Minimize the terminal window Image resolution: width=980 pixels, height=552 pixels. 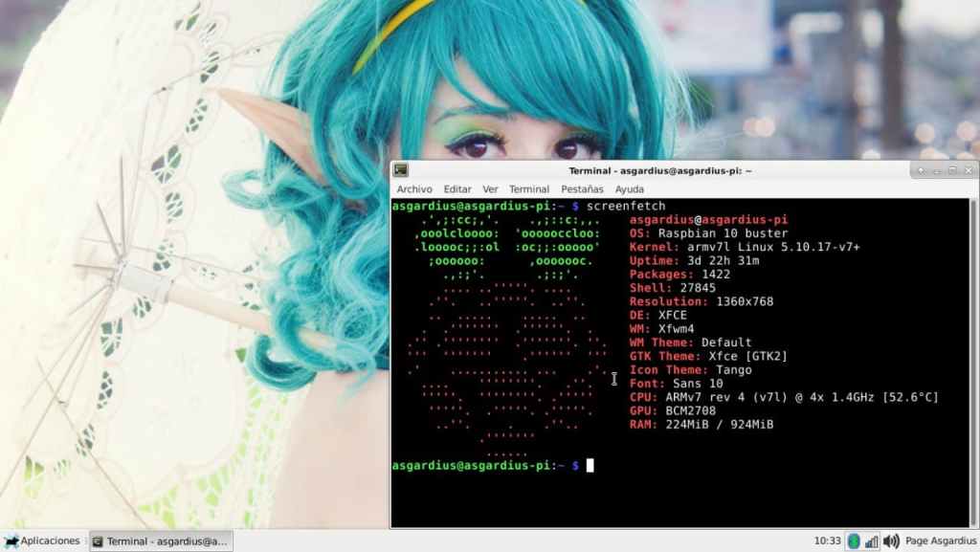point(937,170)
